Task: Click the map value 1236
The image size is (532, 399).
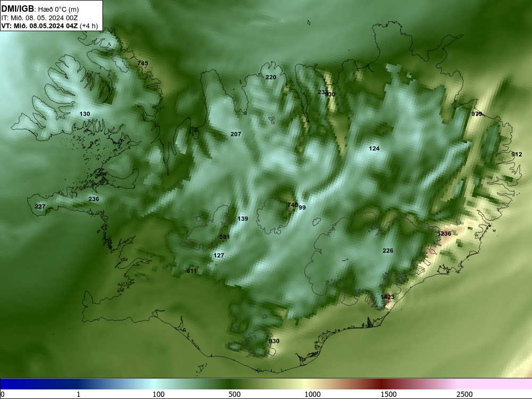Action: tap(444, 234)
